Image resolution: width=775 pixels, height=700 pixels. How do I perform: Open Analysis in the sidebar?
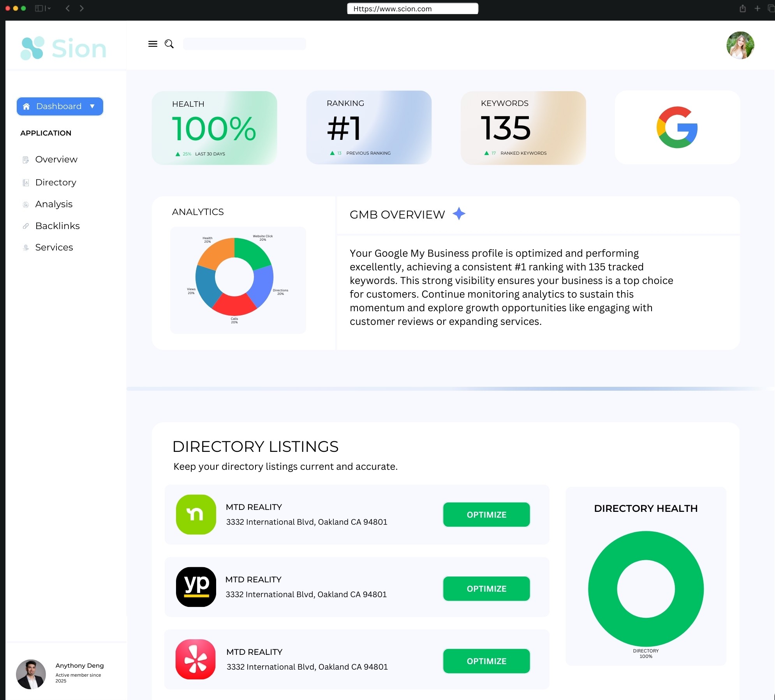click(54, 204)
